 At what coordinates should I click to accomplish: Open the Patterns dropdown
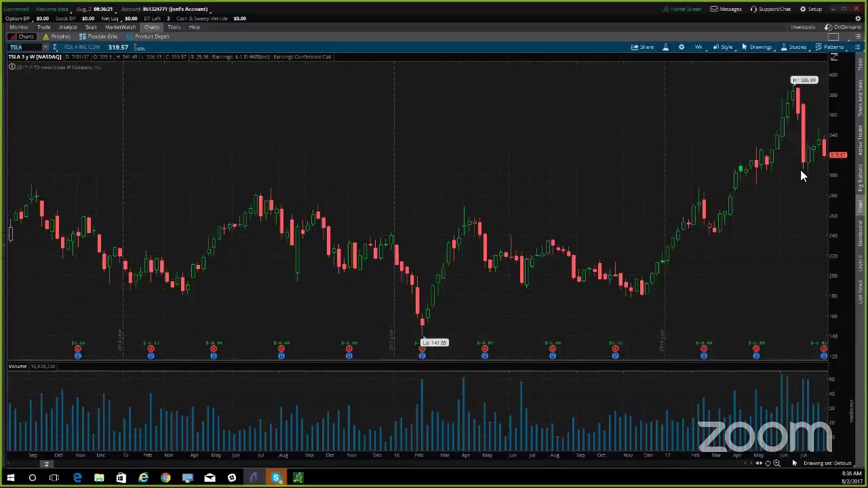pyautogui.click(x=829, y=47)
